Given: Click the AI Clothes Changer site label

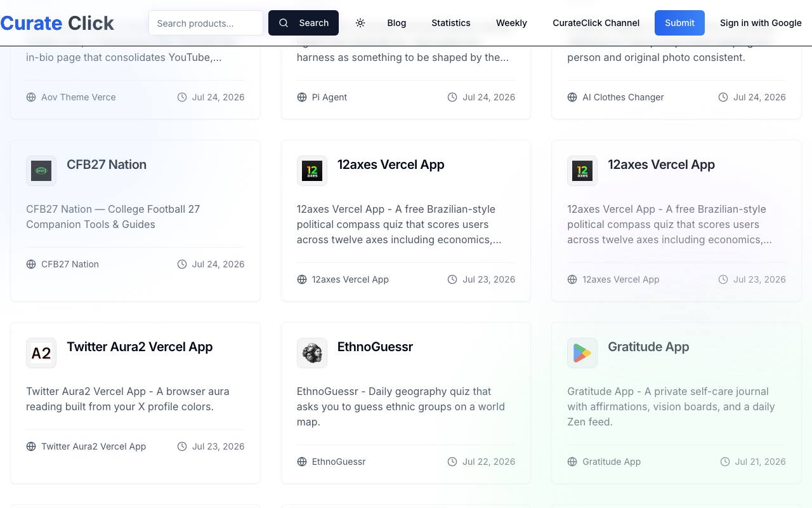Looking at the screenshot, I should tap(623, 97).
